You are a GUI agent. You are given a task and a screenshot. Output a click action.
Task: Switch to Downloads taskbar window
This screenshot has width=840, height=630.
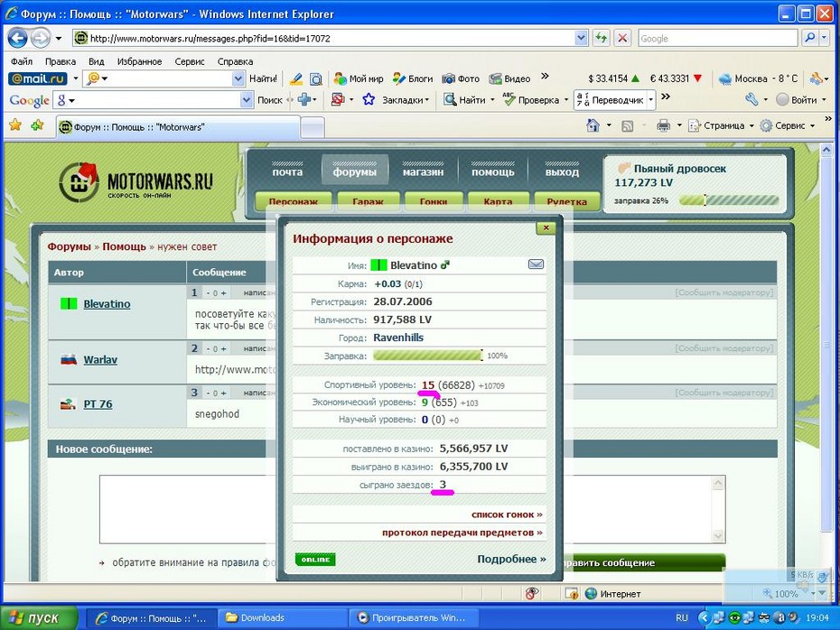pyautogui.click(x=283, y=617)
